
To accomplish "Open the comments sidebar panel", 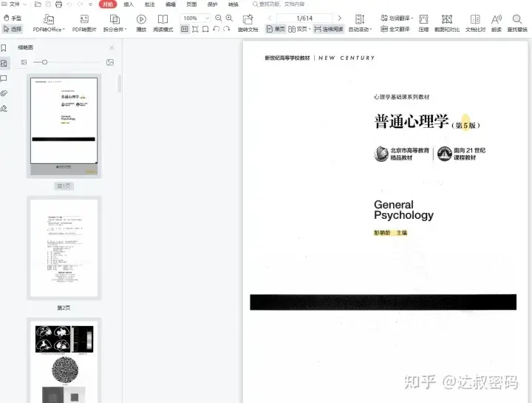I will 4,78.
